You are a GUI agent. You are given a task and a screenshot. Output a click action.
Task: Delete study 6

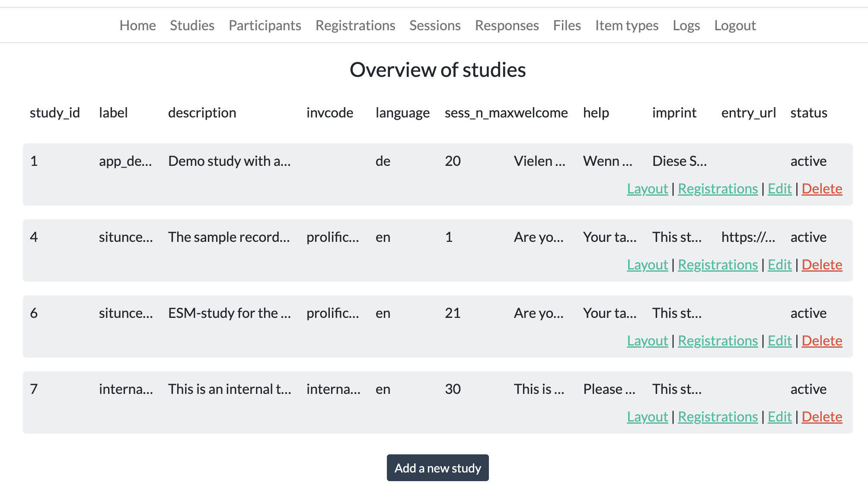click(822, 341)
